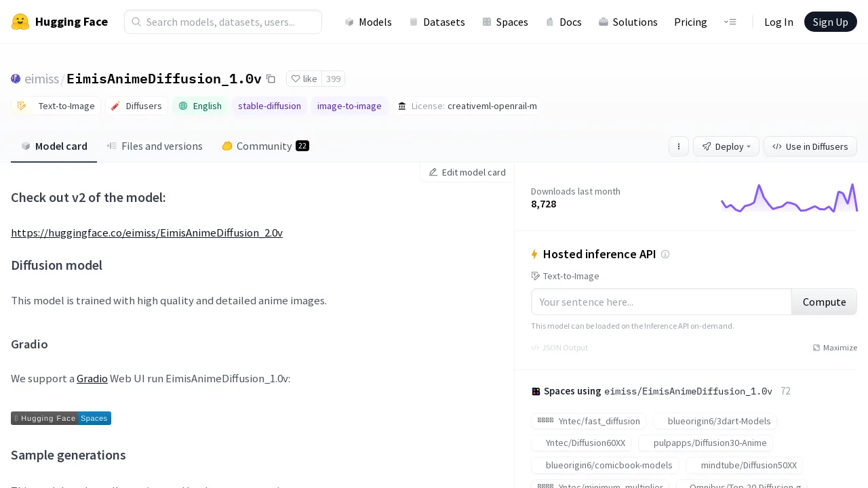Click Edit model card button

pos(467,172)
